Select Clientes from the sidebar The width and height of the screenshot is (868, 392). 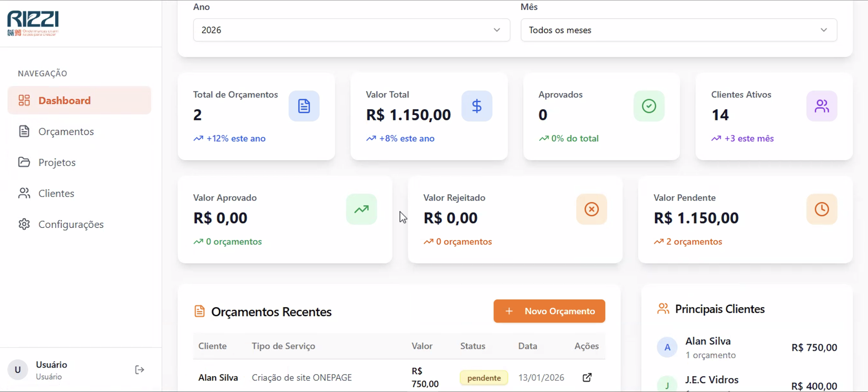pyautogui.click(x=56, y=193)
